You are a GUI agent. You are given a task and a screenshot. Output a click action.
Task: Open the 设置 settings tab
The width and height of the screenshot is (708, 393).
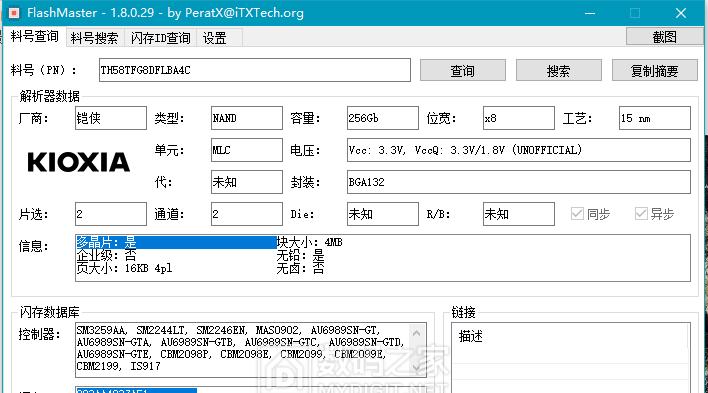tap(214, 38)
